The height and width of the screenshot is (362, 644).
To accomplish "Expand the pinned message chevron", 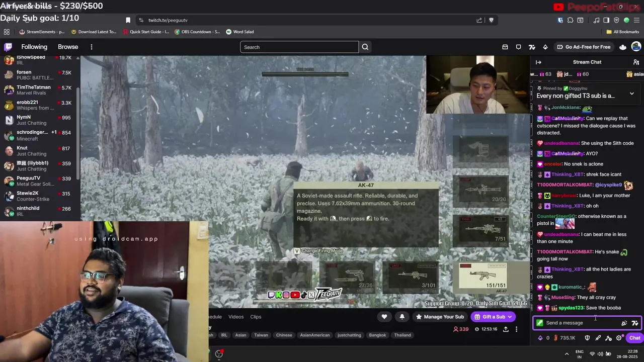I will (x=631, y=94).
